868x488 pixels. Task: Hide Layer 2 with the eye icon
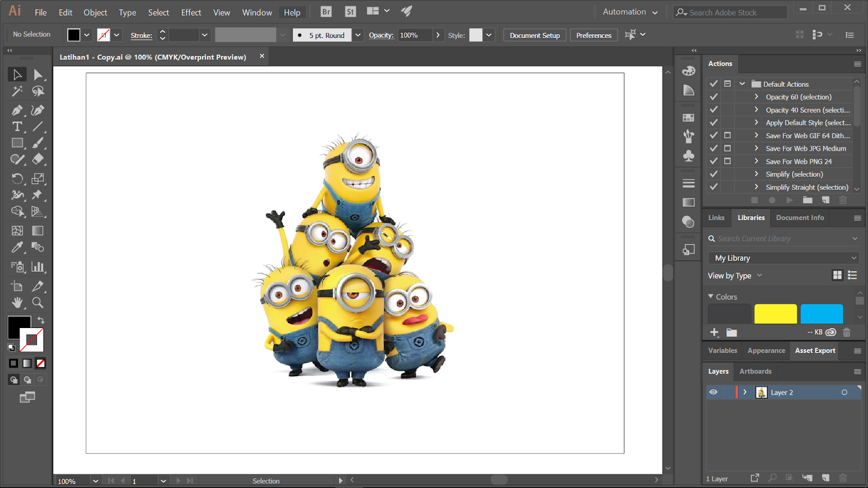coord(713,392)
